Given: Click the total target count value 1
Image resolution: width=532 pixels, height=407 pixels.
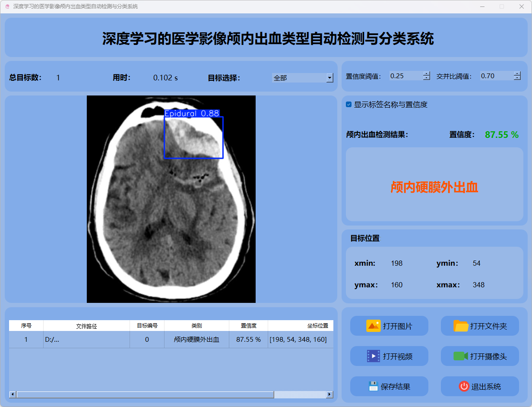Looking at the screenshot, I should coord(58,78).
